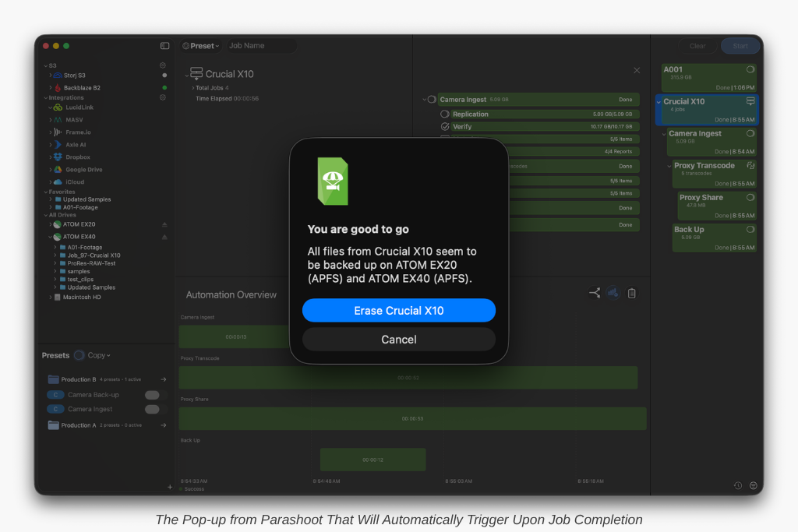Cancel the erase confirmation dialog
798x532 pixels.
(398, 339)
